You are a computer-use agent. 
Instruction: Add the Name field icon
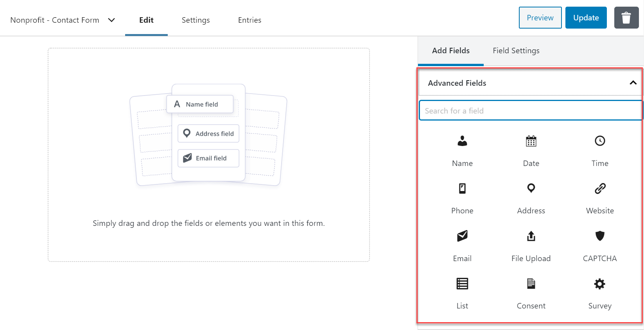(x=462, y=141)
